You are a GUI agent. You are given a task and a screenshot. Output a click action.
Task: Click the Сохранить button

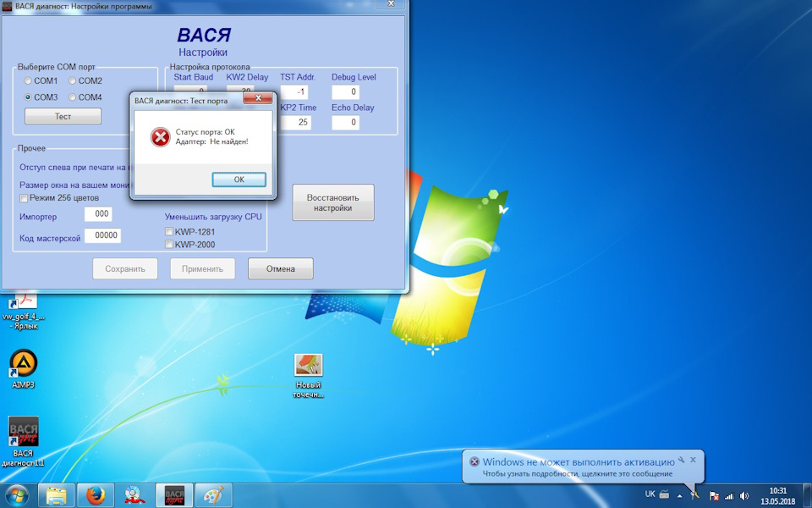[125, 268]
